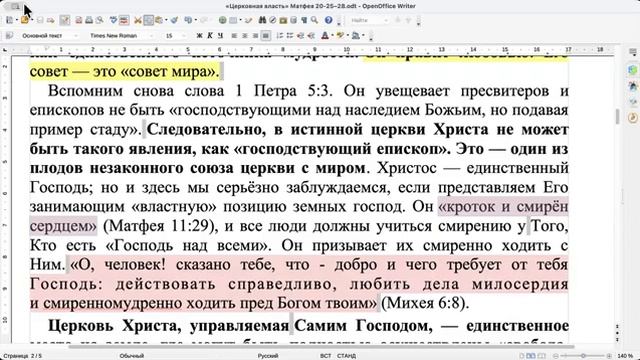Open the Undo history dropdown arrow
640x360 pixels.
point(196,20)
